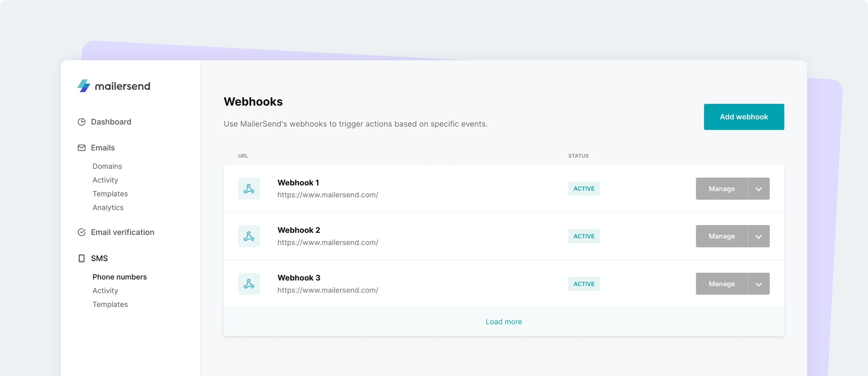The height and width of the screenshot is (376, 868).
Task: Expand the Webhook 3 Manage dropdown arrow
Action: 759,284
